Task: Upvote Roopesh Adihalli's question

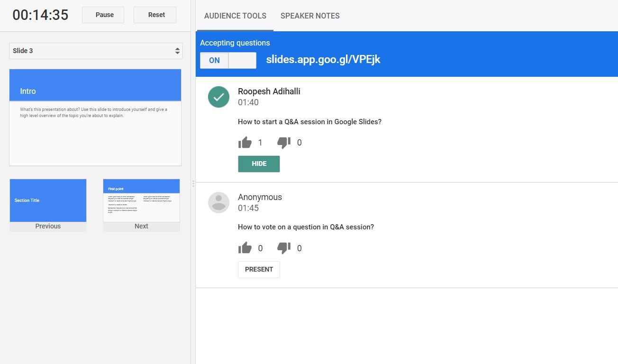Action: point(245,141)
